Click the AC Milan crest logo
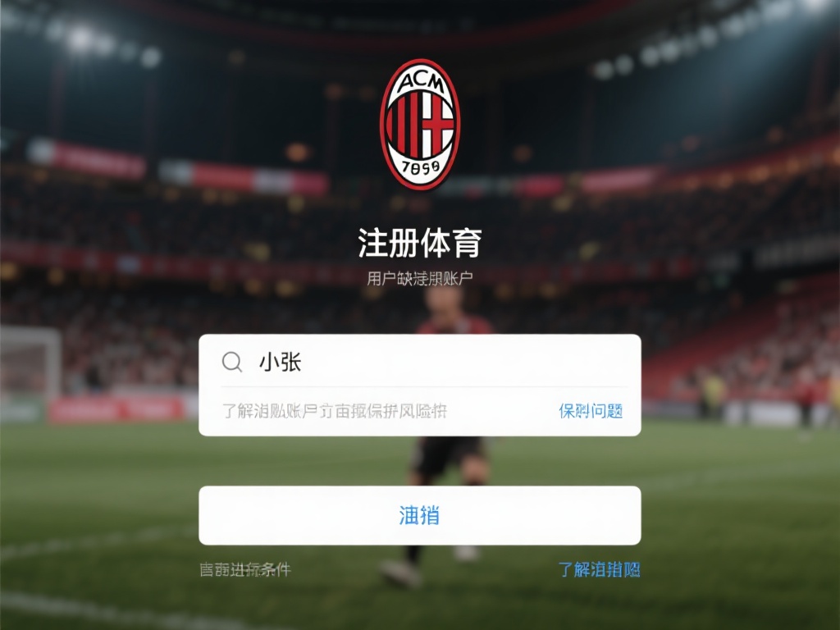840x630 pixels. (x=419, y=125)
